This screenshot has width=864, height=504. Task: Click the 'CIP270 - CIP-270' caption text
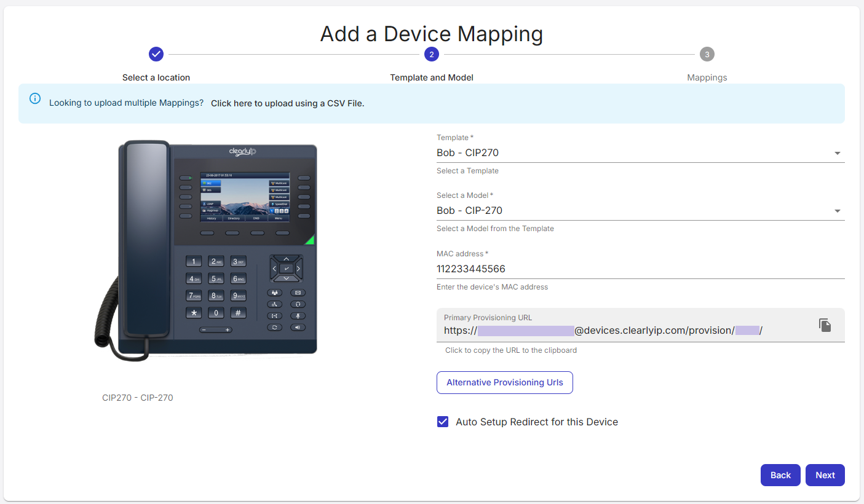(x=138, y=398)
